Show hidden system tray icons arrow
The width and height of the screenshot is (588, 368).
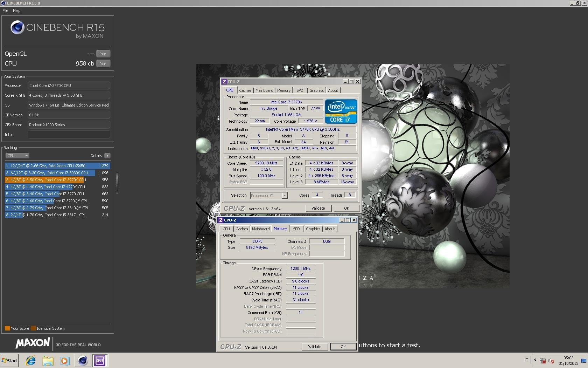(535, 360)
